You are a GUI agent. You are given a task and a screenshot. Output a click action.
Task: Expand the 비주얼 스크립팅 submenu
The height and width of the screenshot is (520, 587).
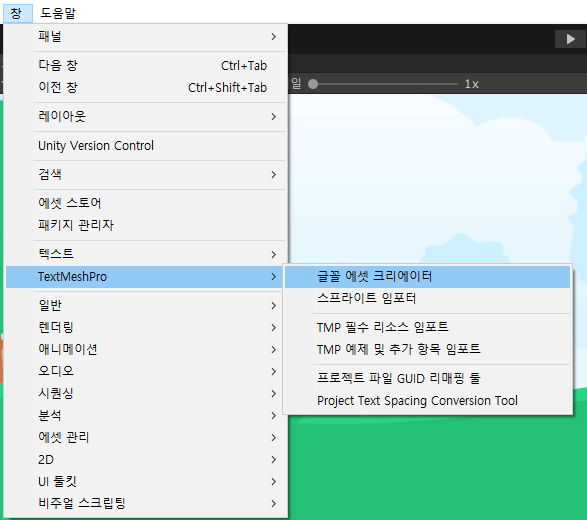tap(146, 504)
